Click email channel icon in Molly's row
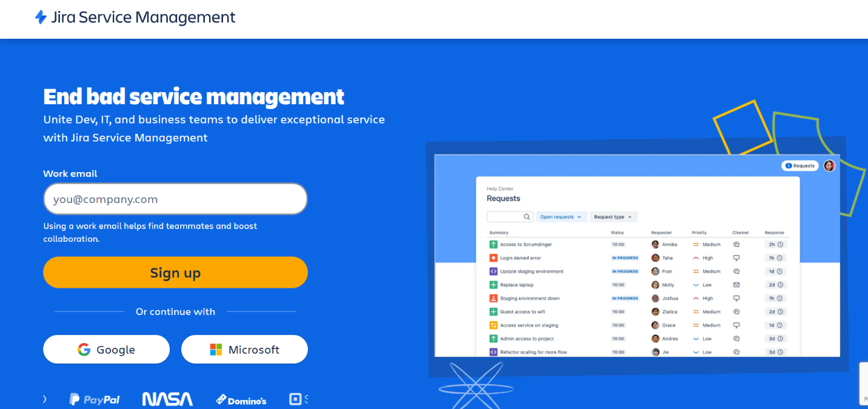The height and width of the screenshot is (409, 868). [736, 285]
